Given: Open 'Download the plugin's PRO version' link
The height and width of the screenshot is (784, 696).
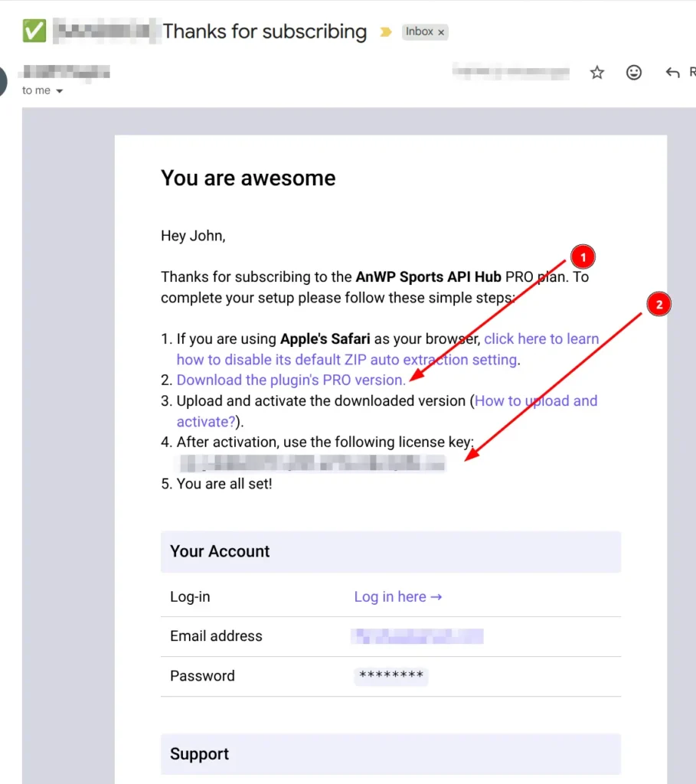Looking at the screenshot, I should click(x=291, y=380).
